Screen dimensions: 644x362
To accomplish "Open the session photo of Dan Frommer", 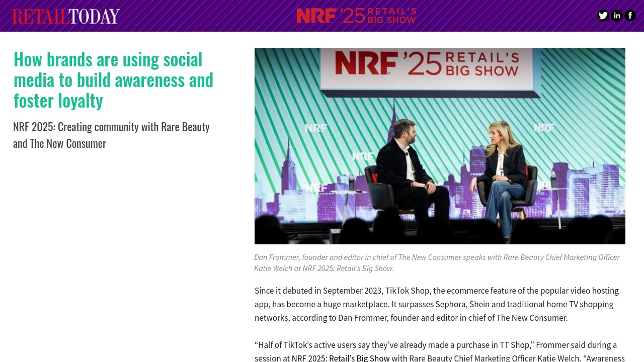I will 440,146.
